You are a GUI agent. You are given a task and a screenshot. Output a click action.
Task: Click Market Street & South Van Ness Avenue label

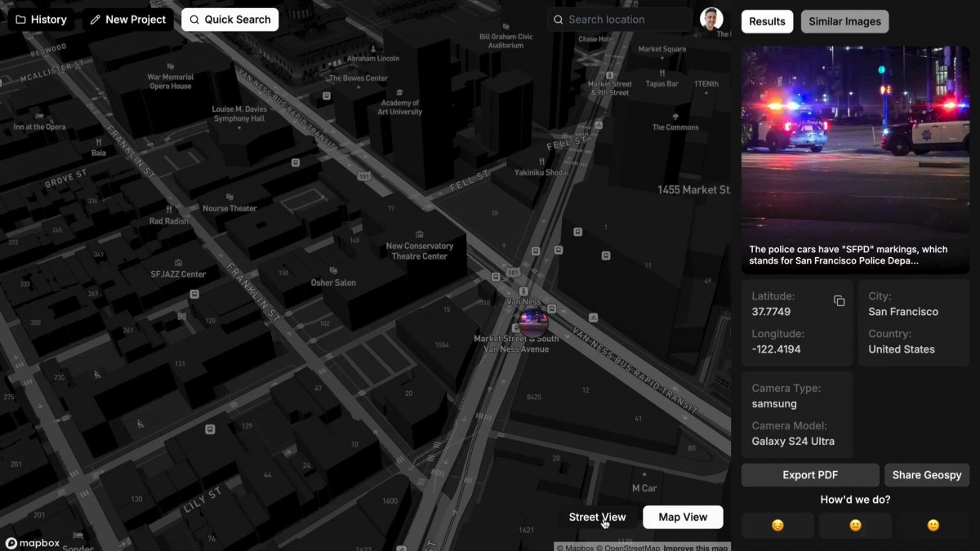(x=517, y=344)
